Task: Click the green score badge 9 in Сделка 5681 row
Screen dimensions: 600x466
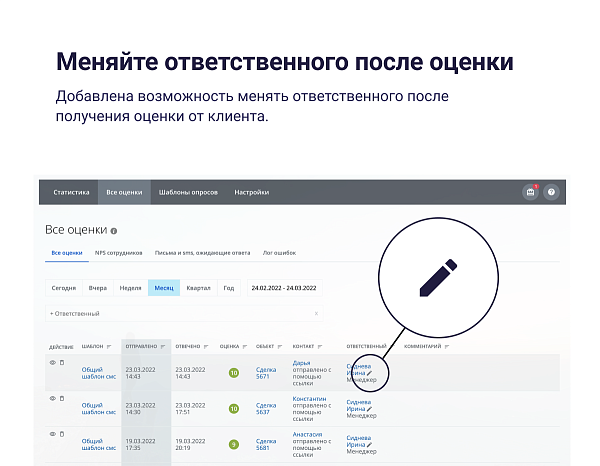Action: (x=234, y=445)
